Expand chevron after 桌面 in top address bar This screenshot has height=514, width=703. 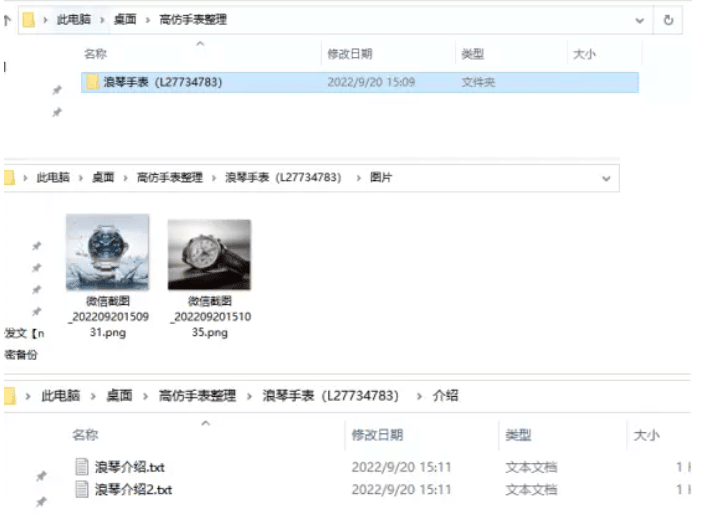[x=148, y=20]
